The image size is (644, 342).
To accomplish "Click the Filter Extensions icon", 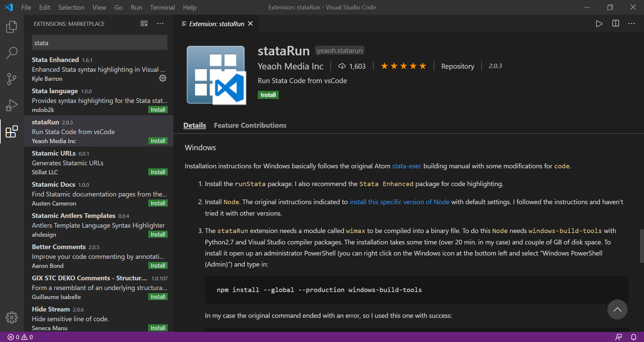I will (144, 23).
